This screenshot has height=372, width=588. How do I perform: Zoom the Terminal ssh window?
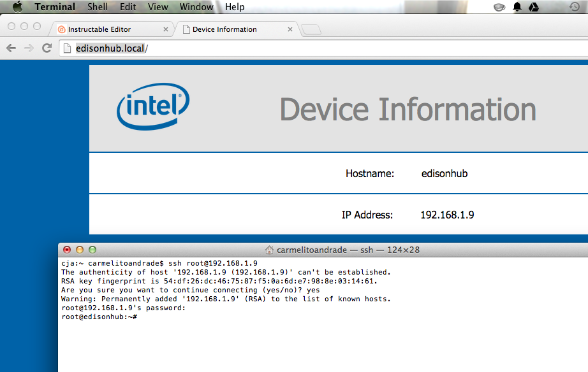pyautogui.click(x=92, y=250)
